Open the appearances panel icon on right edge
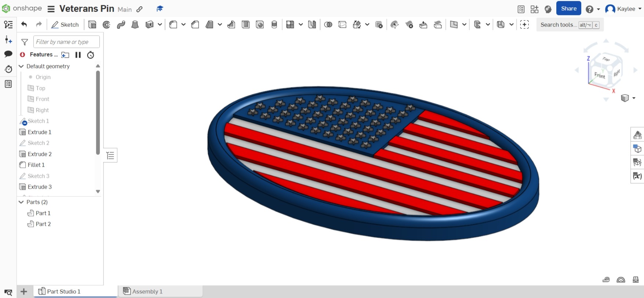 (x=637, y=135)
